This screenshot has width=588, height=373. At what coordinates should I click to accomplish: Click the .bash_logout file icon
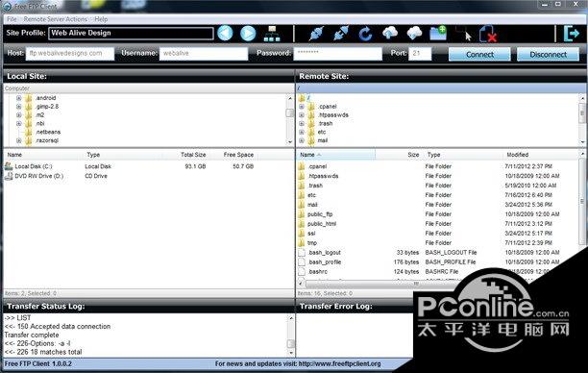click(x=302, y=253)
